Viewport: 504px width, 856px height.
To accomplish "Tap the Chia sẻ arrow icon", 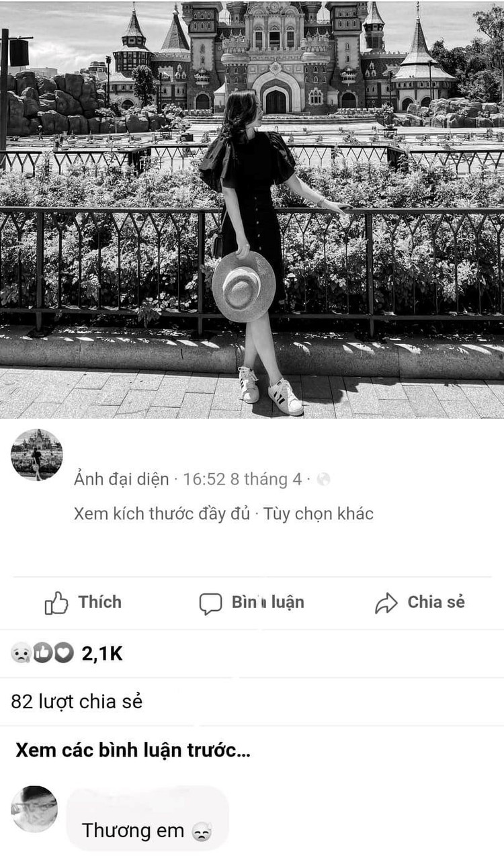I will coord(386,603).
